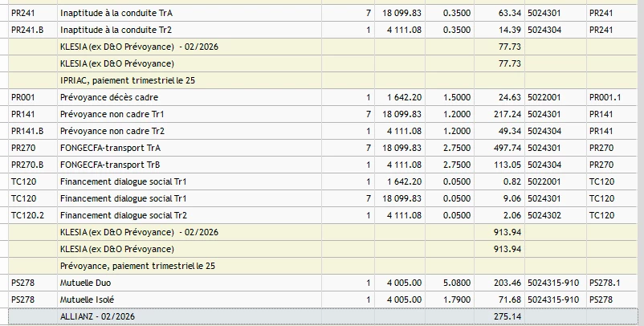Click the base 4 005.00 in Mutuelle Isolé row

400,300
